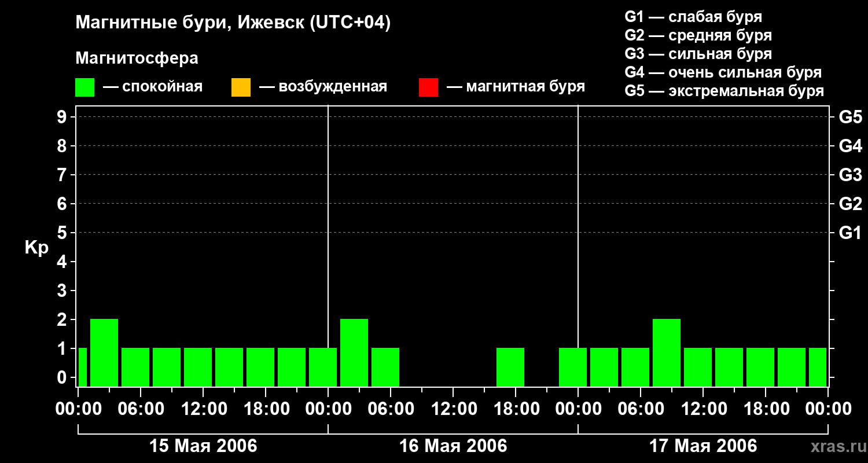Image resolution: width=868 pixels, height=463 pixels.
Task: Click the "G4 — очень сильная буря" line
Action: click(723, 72)
